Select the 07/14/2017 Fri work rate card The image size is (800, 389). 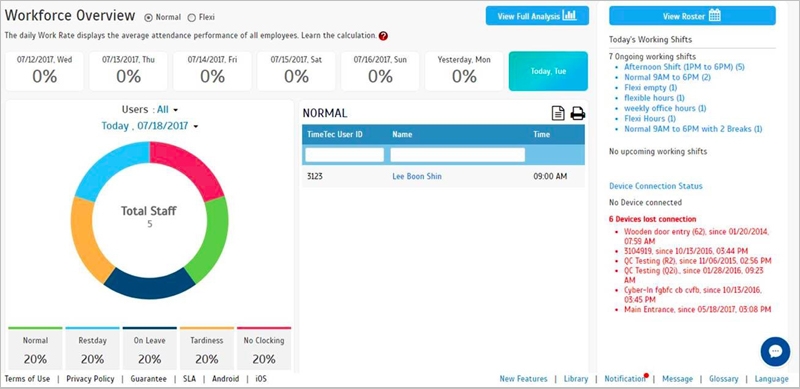click(212, 71)
